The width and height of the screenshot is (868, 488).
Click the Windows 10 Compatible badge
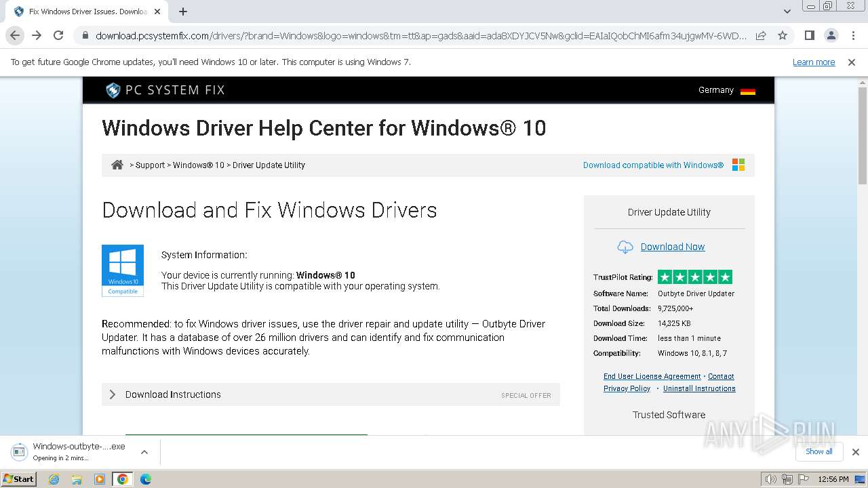click(123, 270)
